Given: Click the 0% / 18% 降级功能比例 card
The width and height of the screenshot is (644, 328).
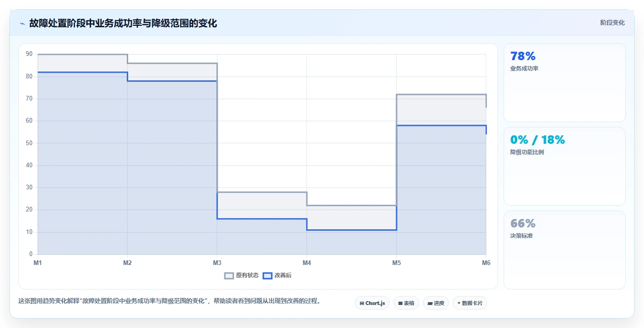Looking at the screenshot, I should [564, 166].
